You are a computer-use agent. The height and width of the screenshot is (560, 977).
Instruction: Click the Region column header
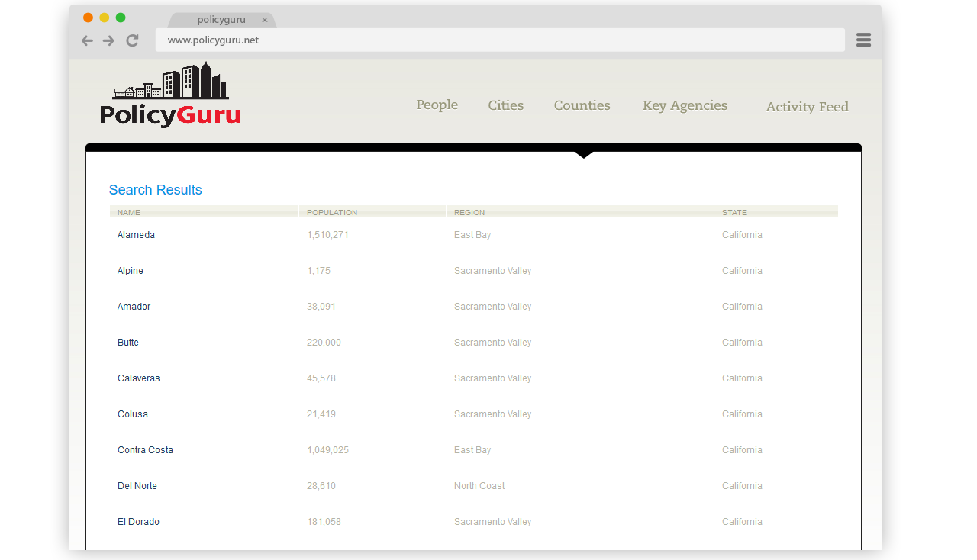469,212
